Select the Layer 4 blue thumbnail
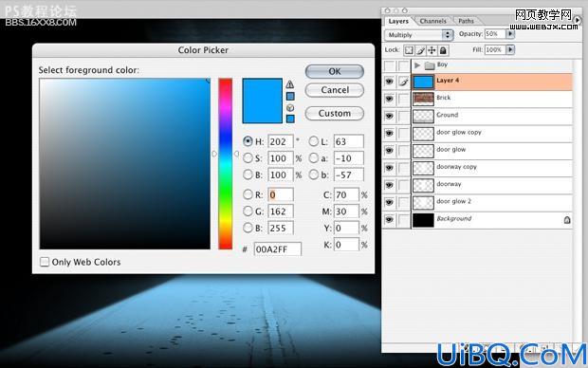The height and width of the screenshot is (368, 588). pos(423,82)
